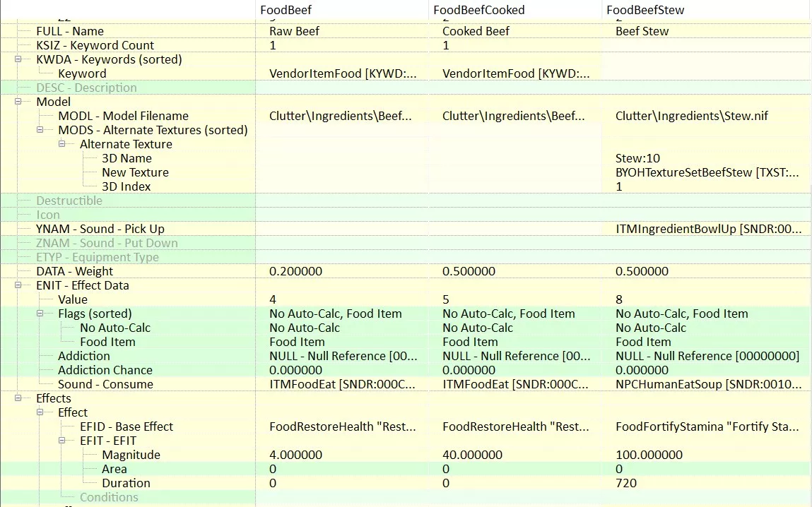Select EFID - Base Effect row
The height and width of the screenshot is (507, 812).
point(126,427)
